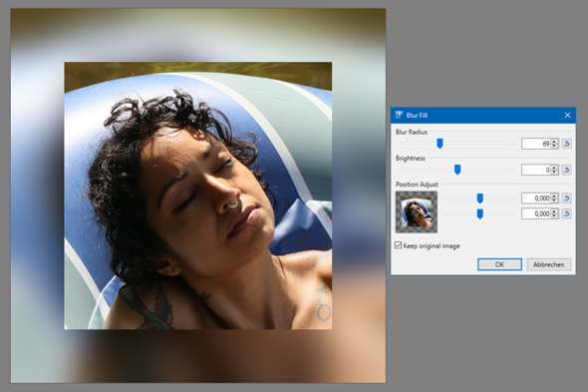Screen dimensions: 588x392
Task: Reset the Brightness value
Action: 566,170
